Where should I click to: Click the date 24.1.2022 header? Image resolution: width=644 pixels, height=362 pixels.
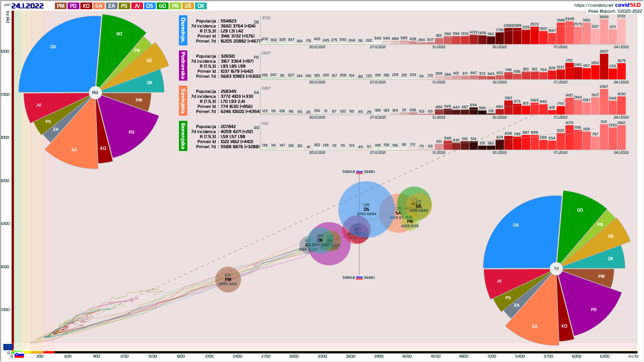coord(28,6)
